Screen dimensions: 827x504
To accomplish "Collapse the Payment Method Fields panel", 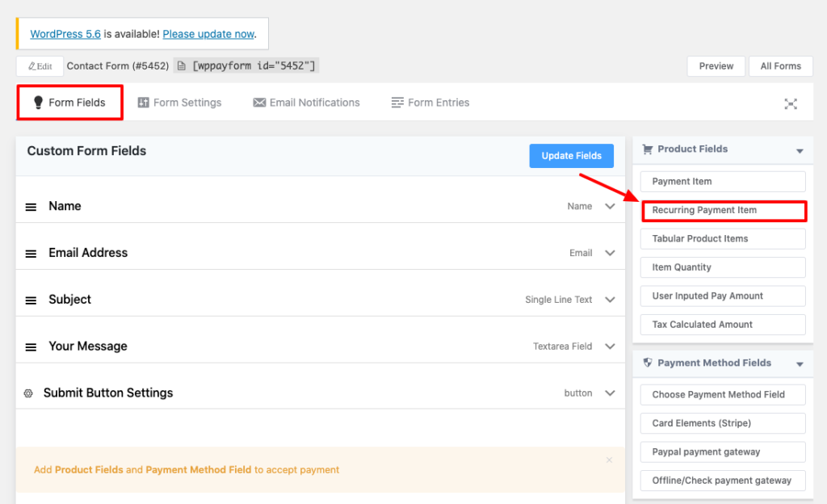I will 800,365.
